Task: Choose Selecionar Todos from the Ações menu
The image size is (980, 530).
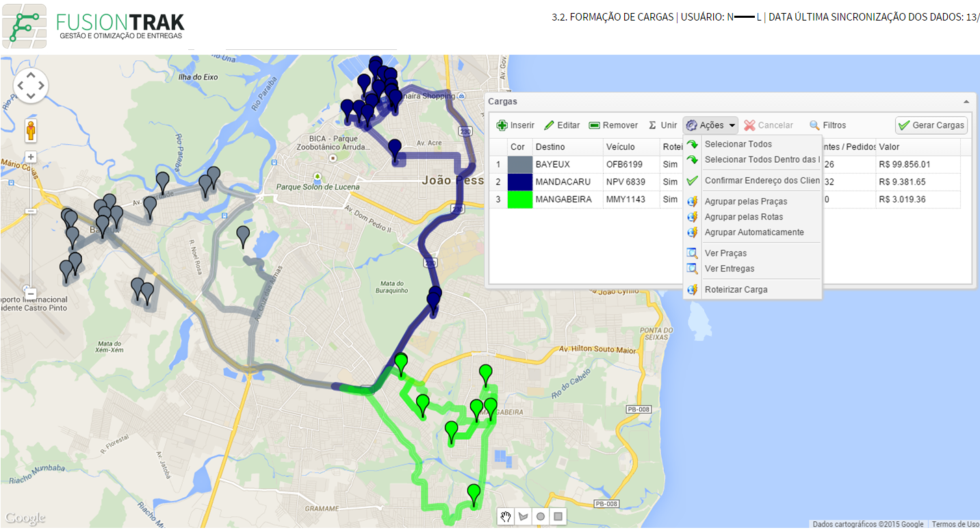Action: click(x=753, y=144)
